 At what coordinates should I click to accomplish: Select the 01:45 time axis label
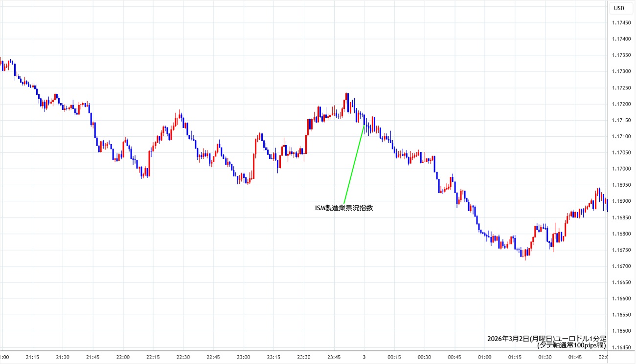point(575,357)
